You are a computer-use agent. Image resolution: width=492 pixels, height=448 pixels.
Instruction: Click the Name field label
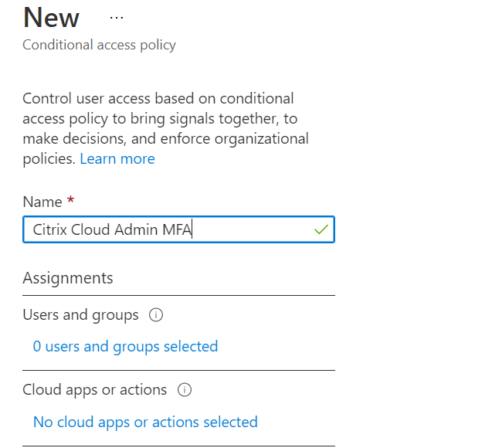(42, 202)
